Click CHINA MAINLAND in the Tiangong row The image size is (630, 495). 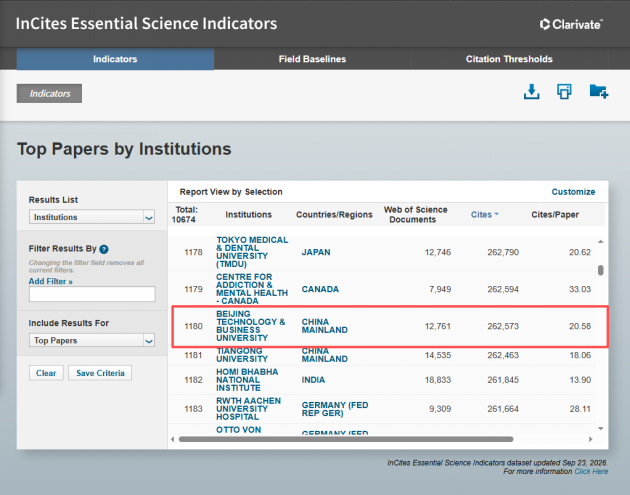pos(325,355)
